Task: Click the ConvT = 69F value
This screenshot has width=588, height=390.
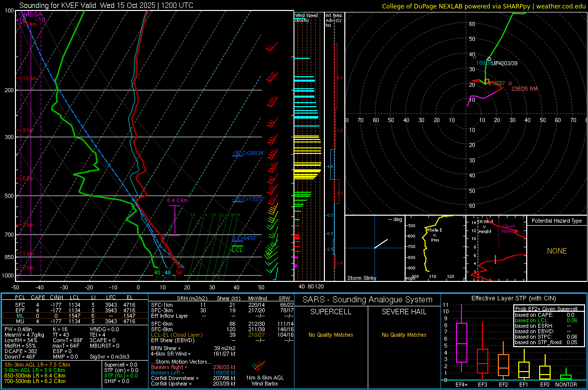Action: tap(68, 341)
